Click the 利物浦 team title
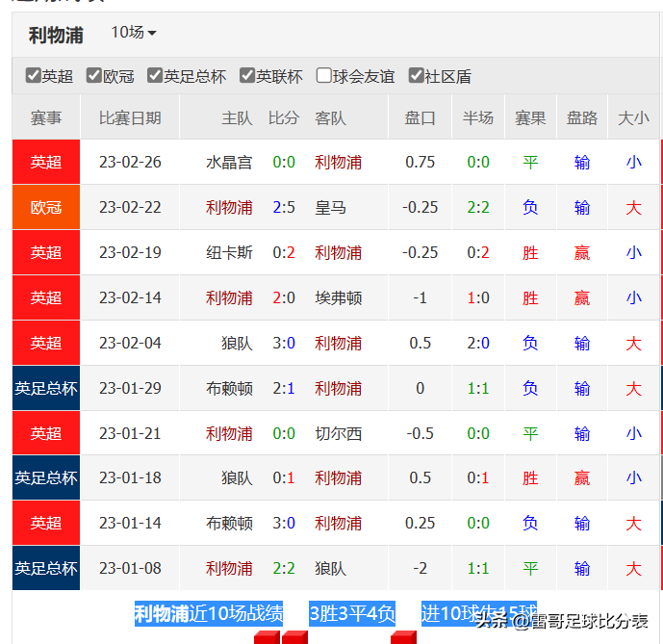This screenshot has width=663, height=644. click(x=56, y=35)
